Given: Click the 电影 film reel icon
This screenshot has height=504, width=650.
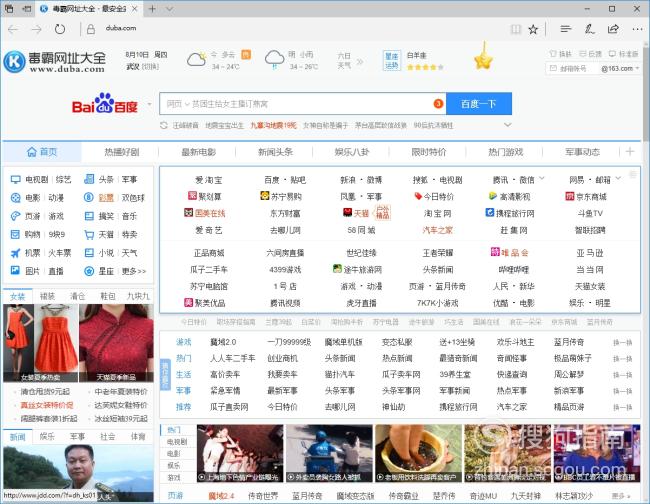Looking at the screenshot, I should [15, 198].
